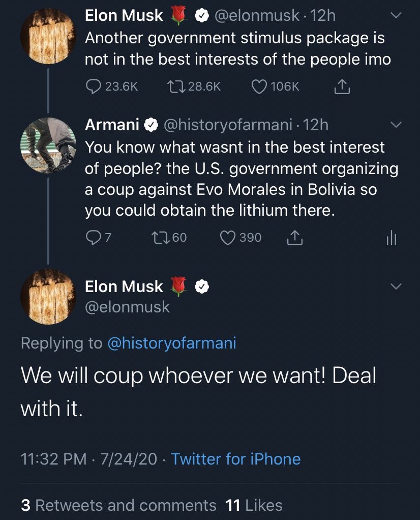Screen dimensions: 420x520
Task: Open @historyofarmani mention in reply line
Action: click(x=172, y=343)
